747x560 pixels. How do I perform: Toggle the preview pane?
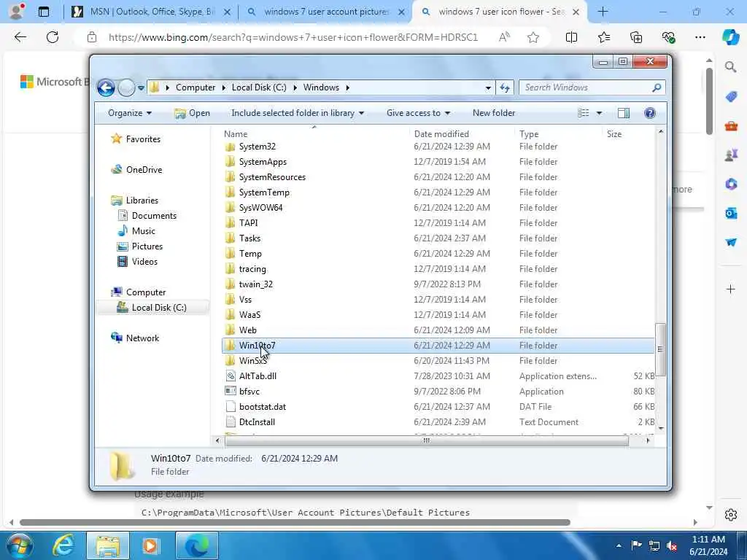point(623,113)
